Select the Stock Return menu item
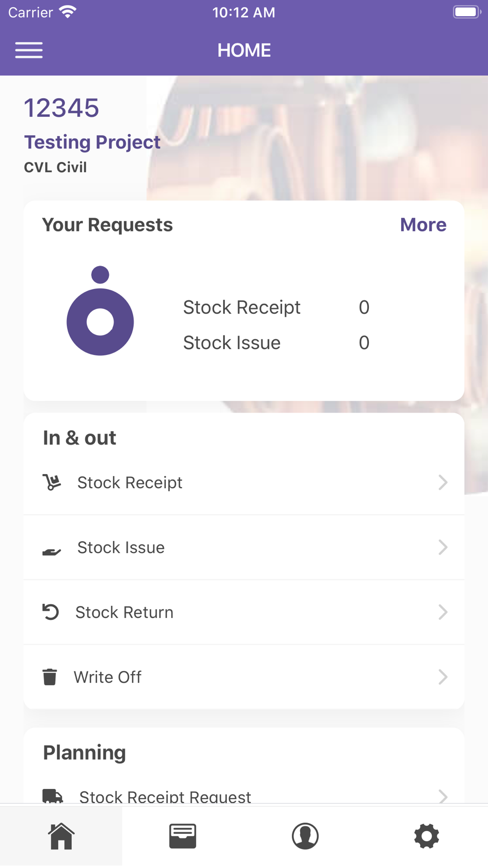This screenshot has width=488, height=868. (x=244, y=612)
